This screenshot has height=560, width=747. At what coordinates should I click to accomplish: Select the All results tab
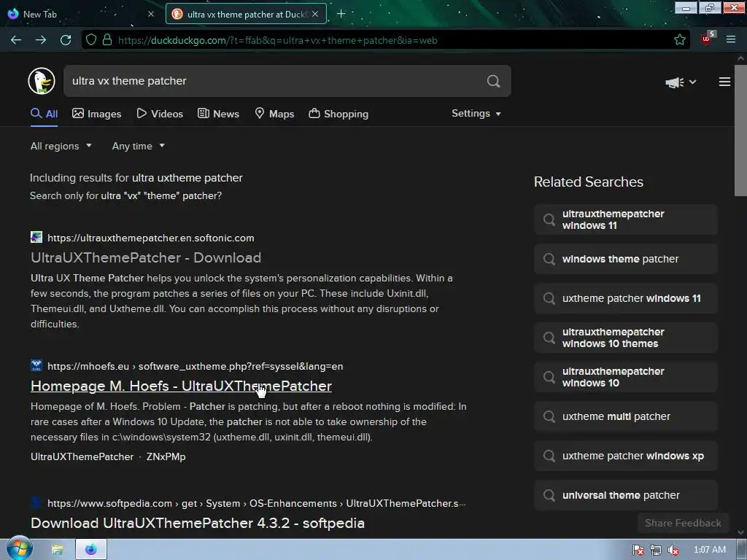pyautogui.click(x=44, y=114)
